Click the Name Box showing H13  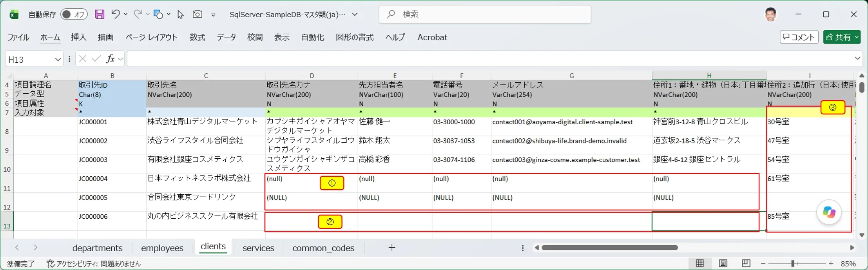click(29, 59)
